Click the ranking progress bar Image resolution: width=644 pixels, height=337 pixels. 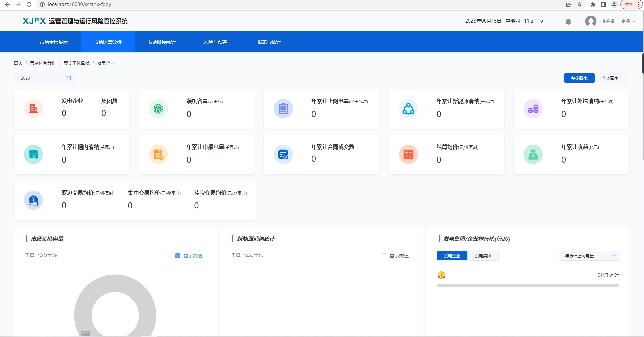[528, 285]
